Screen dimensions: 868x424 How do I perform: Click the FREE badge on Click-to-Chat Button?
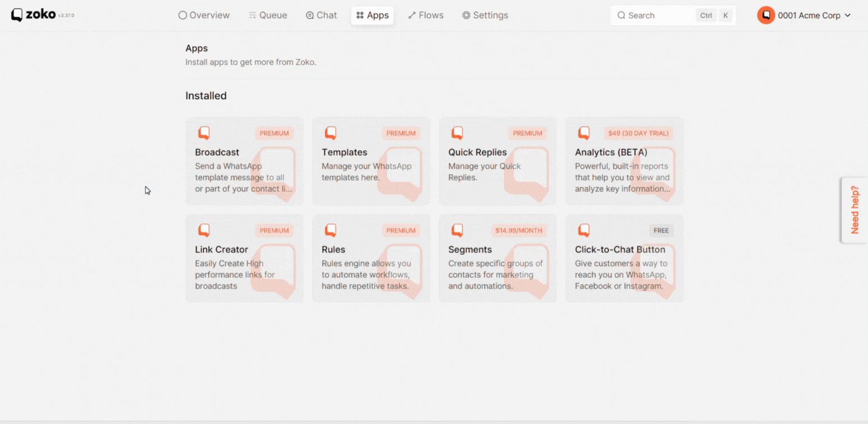661,231
